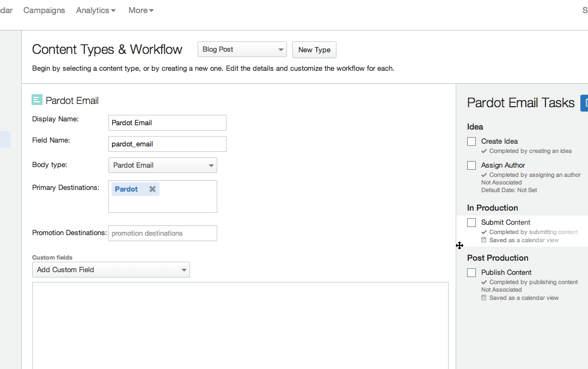
Task: Click checkmark icon next to Completed by submitting content
Action: point(484,232)
